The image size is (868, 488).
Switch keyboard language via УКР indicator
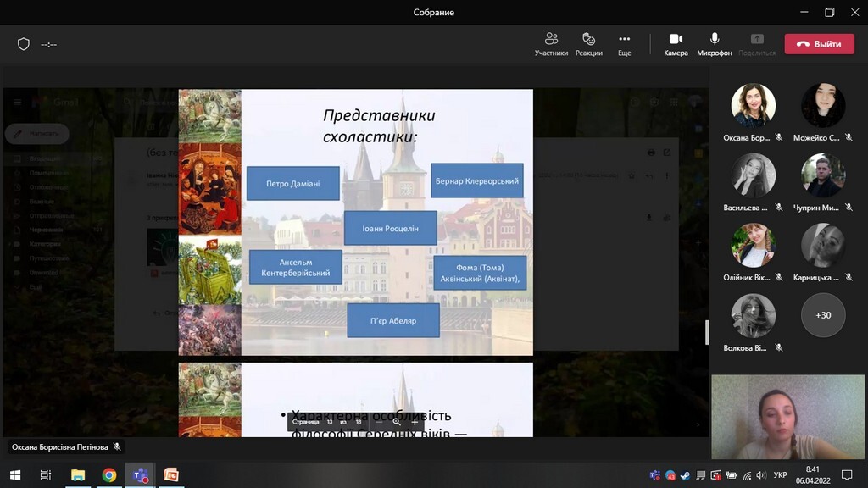point(781,475)
